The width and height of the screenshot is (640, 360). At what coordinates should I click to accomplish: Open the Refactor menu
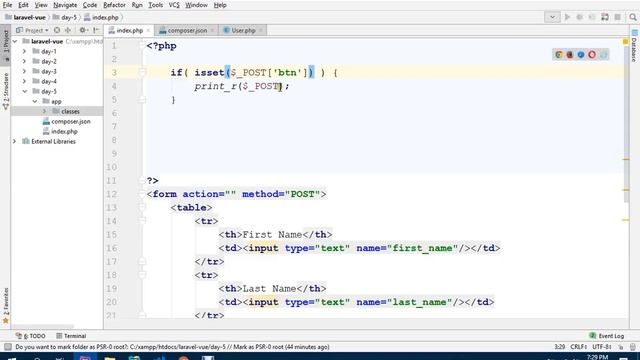[x=114, y=5]
